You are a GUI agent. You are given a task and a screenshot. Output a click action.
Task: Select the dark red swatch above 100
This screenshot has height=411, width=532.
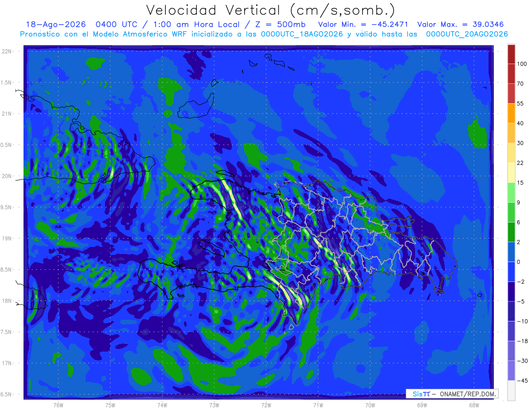(x=511, y=54)
